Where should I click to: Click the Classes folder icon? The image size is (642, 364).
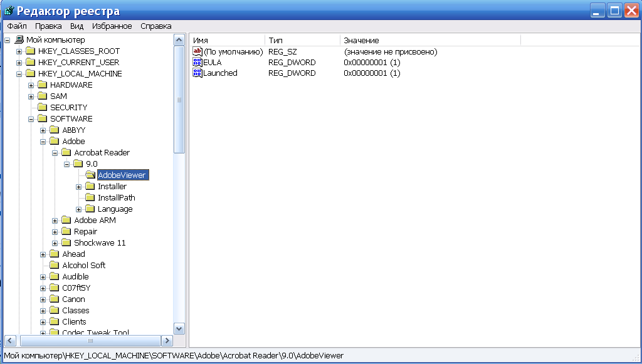[x=55, y=310]
